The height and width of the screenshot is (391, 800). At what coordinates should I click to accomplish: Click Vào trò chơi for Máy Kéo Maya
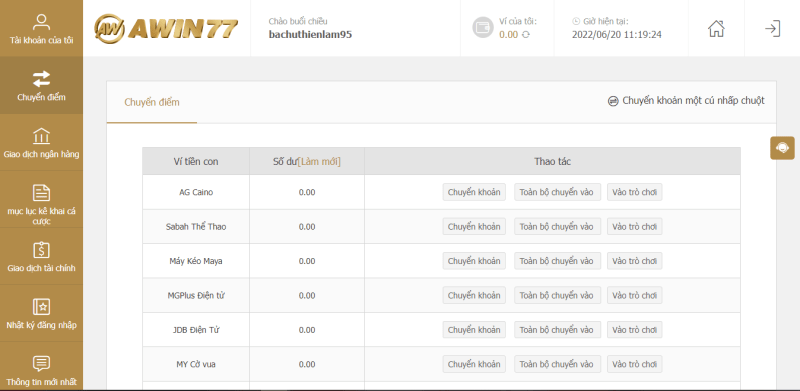coord(634,261)
